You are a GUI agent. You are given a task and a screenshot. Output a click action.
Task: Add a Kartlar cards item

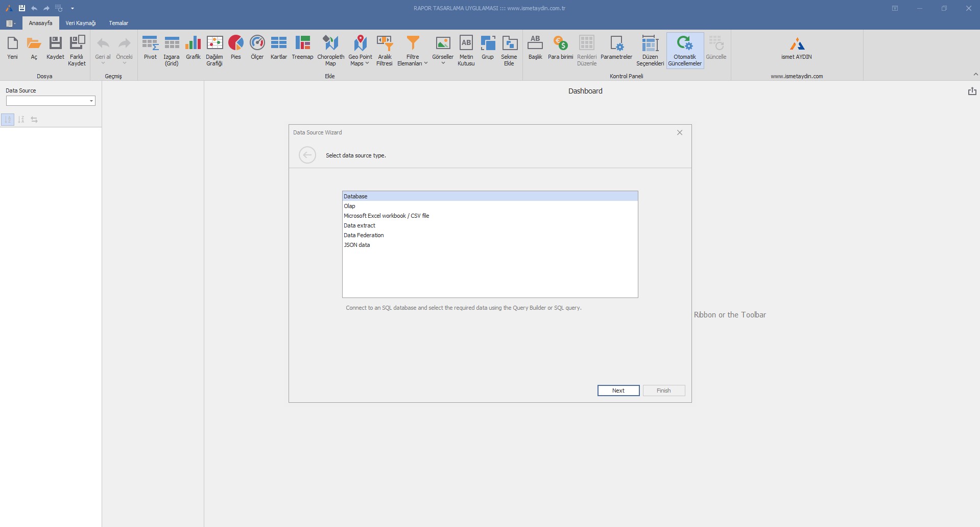(x=278, y=49)
